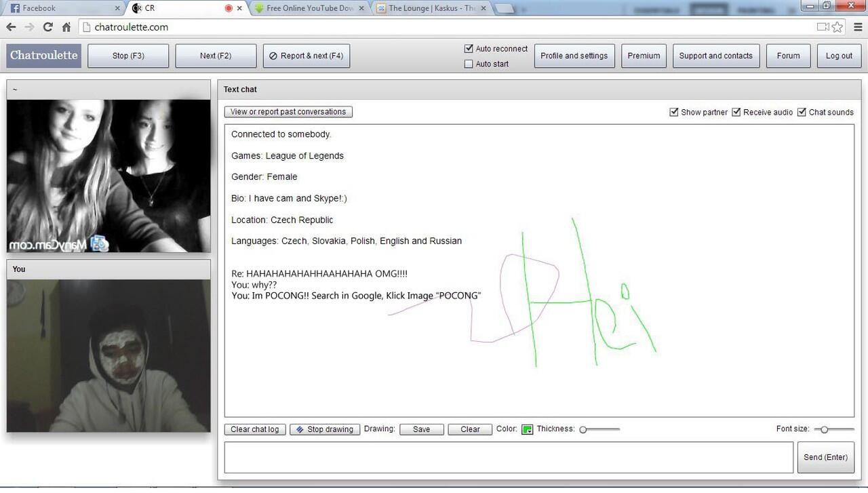Toggle the Auto reconnect checkbox
Viewport: 868px width, 493px height.
(x=469, y=49)
